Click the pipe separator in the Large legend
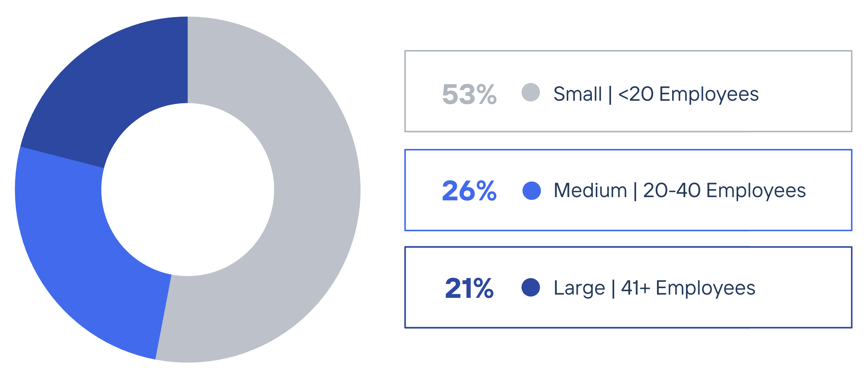The image size is (868, 379). (613, 288)
